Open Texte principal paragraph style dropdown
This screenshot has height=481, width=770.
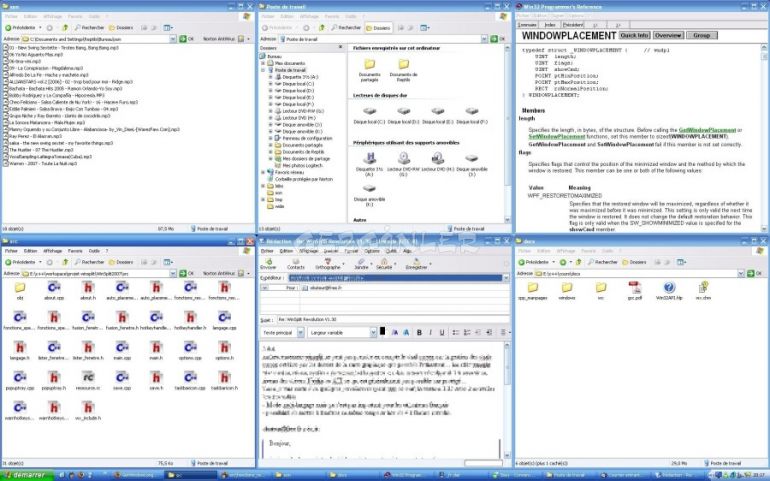pyautogui.click(x=300, y=333)
